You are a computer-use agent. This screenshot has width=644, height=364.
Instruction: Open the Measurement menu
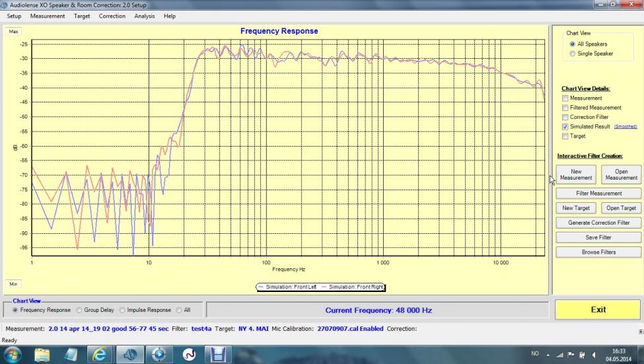pos(48,16)
